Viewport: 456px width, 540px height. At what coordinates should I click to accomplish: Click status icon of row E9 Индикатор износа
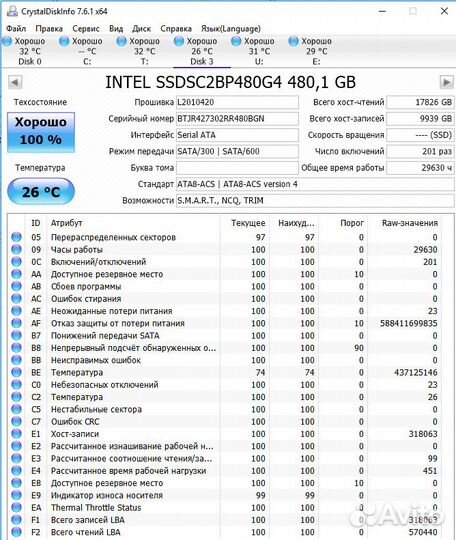[x=16, y=495]
